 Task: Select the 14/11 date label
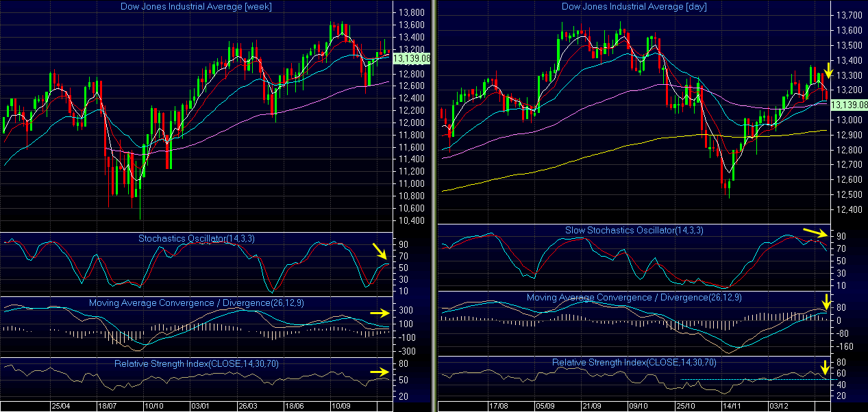[x=734, y=405]
